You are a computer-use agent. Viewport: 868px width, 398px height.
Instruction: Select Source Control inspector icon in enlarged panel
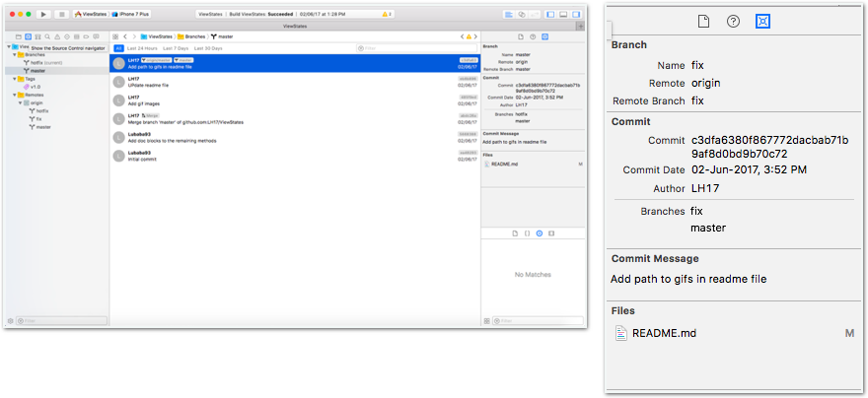tap(762, 22)
